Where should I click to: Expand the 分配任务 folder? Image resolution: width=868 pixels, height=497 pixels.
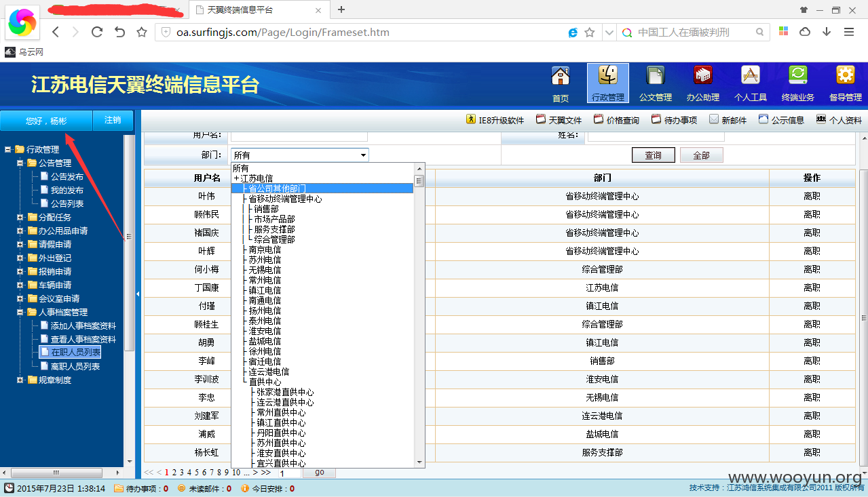point(20,217)
